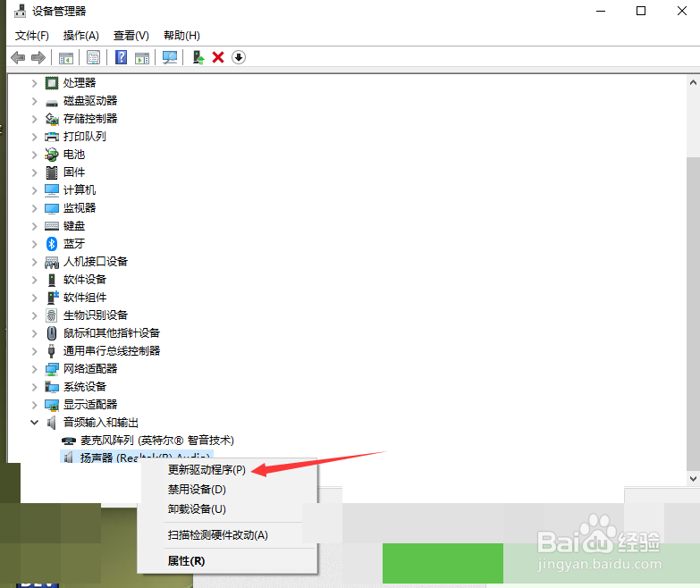Image resolution: width=700 pixels, height=588 pixels.
Task: Click the biometric fingerprint icon
Action: [52, 315]
